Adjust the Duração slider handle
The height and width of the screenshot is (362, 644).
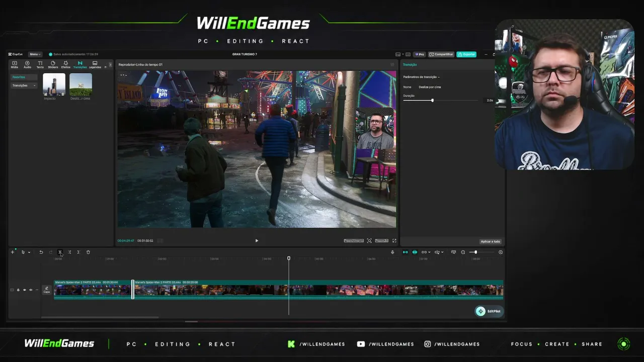[x=432, y=101]
